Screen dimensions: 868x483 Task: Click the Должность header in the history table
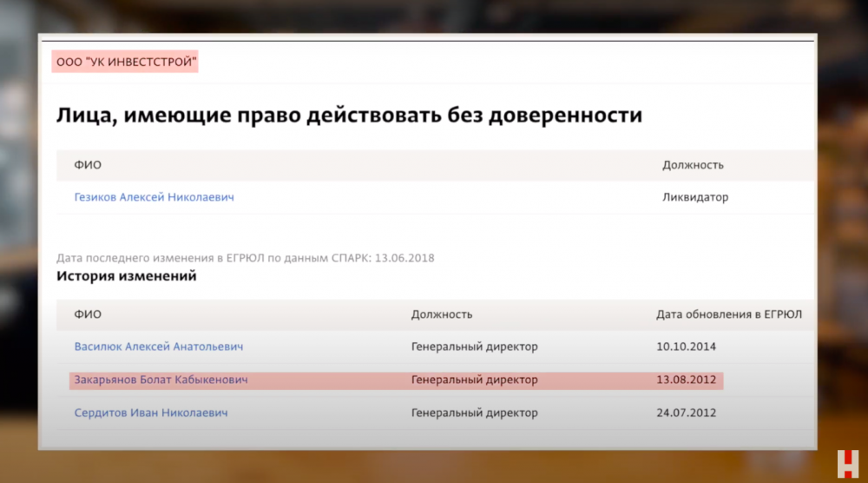click(441, 314)
